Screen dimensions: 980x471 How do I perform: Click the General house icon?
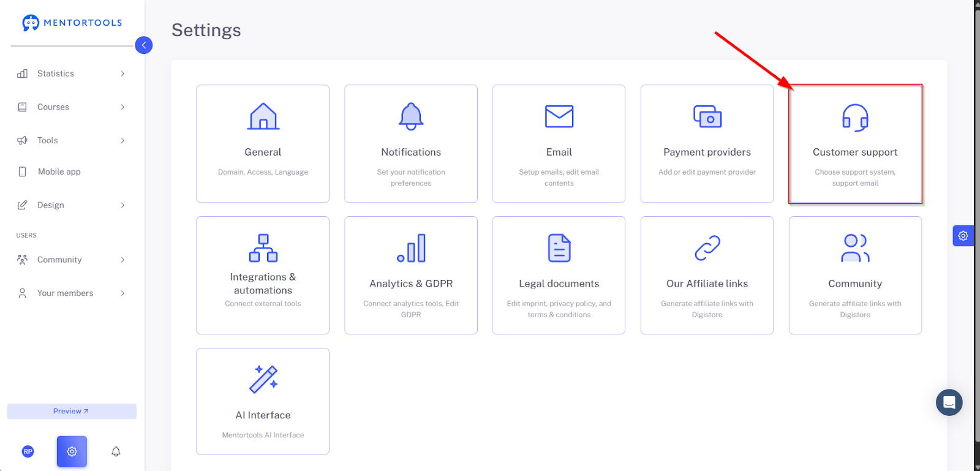click(263, 116)
